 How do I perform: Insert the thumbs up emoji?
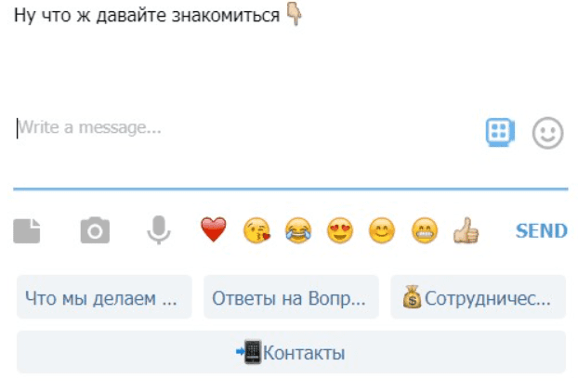(466, 230)
